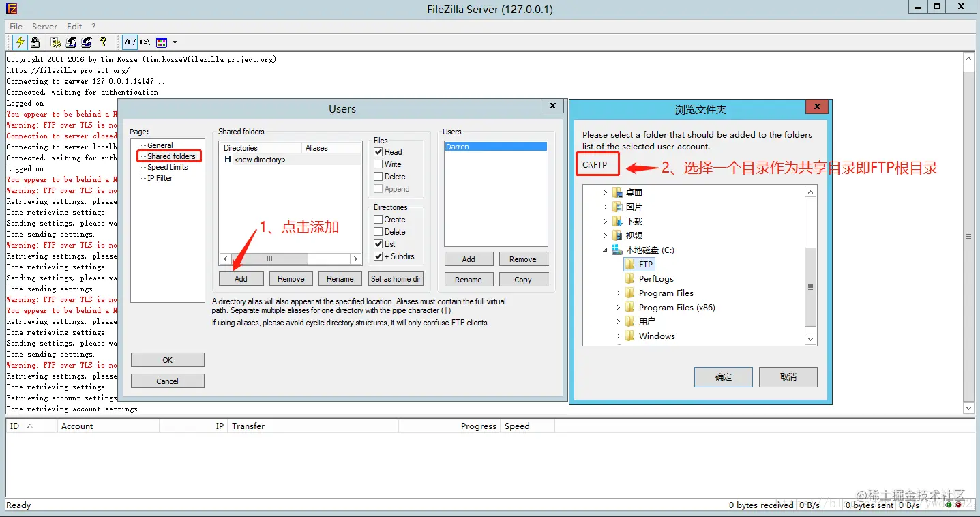Open the toolbar sort-order dropdown arrow
Image resolution: width=980 pixels, height=517 pixels.
[175, 42]
